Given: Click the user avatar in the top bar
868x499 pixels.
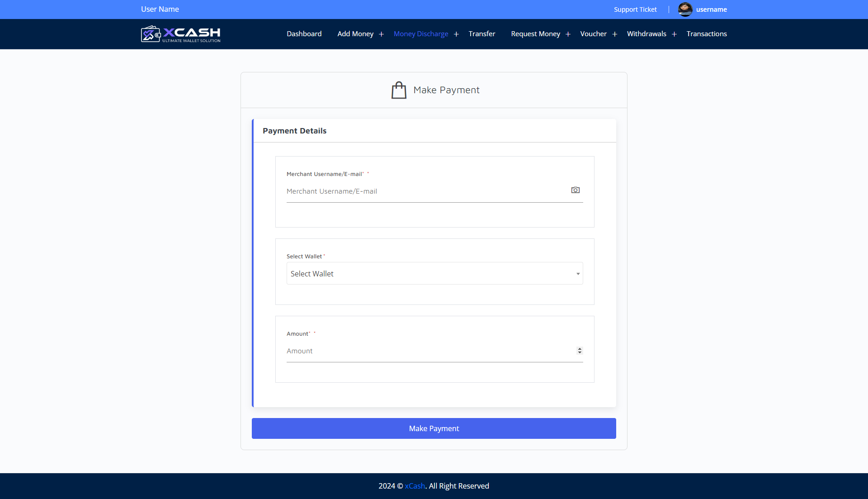Looking at the screenshot, I should [x=684, y=9].
